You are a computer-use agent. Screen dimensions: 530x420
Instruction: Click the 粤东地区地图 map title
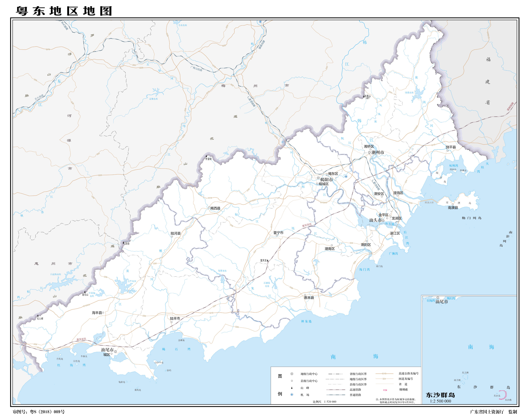tap(64, 11)
